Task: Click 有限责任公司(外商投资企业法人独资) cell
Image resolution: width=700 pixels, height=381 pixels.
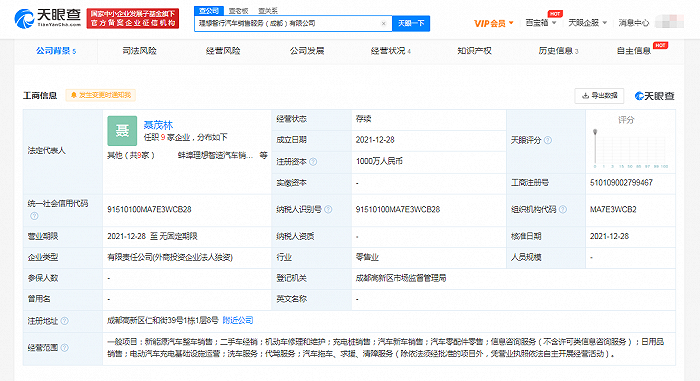Action: pos(170,257)
